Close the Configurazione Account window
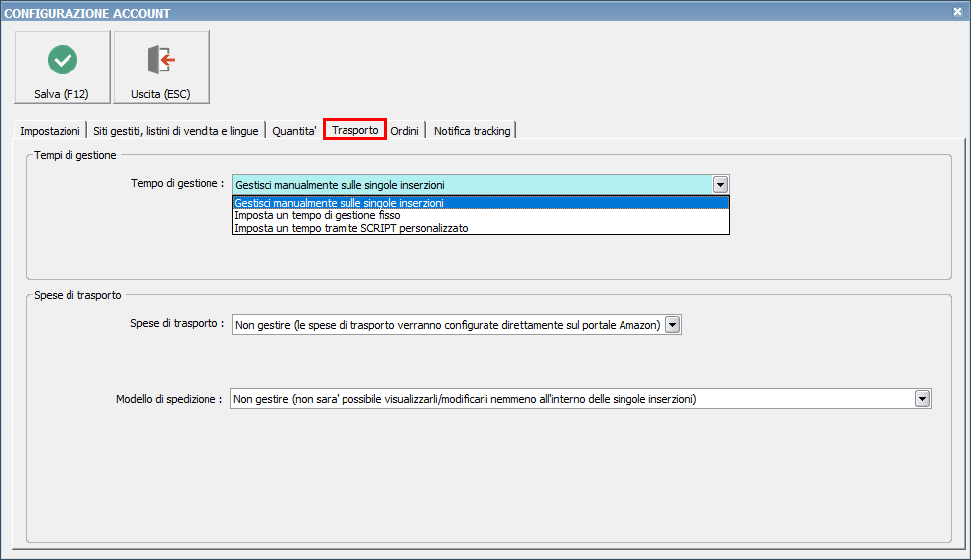Viewport: 971px width, 560px height. click(x=957, y=11)
